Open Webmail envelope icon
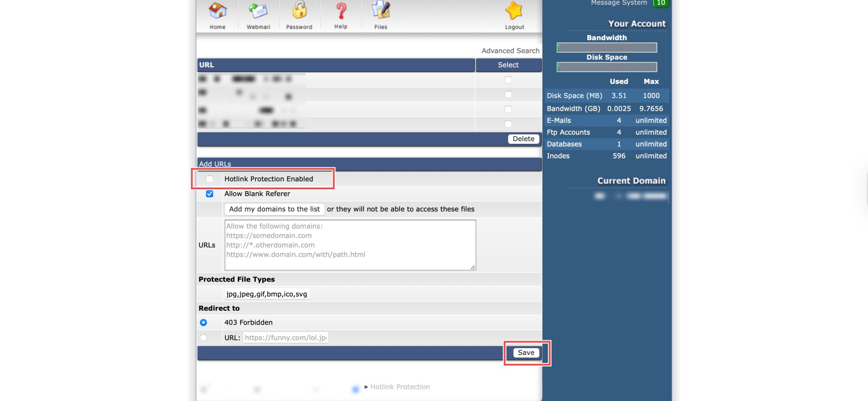This screenshot has height=401, width=868. [258, 11]
